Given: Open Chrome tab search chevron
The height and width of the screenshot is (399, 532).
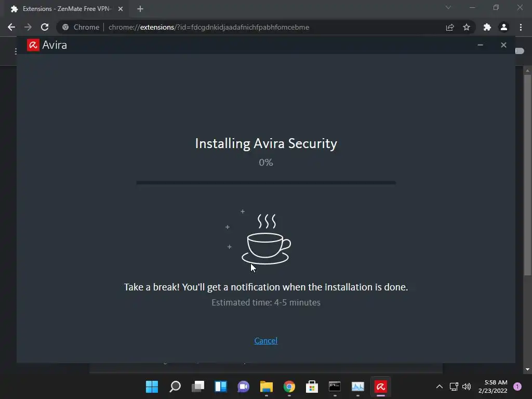Looking at the screenshot, I should click(448, 7).
